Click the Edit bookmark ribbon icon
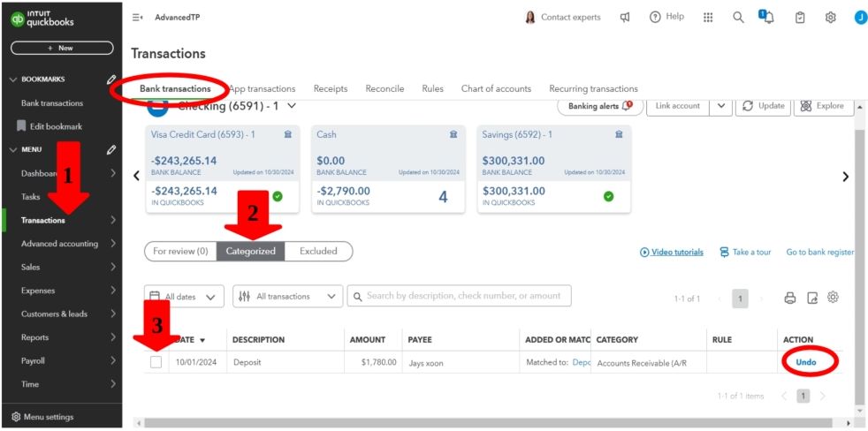This screenshot has height=431, width=868. coord(21,126)
